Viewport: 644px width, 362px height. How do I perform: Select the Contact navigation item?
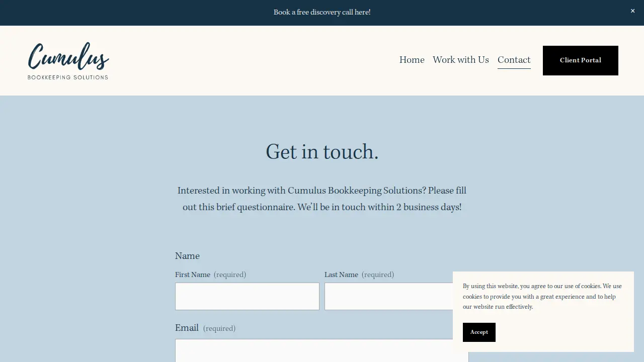click(514, 60)
